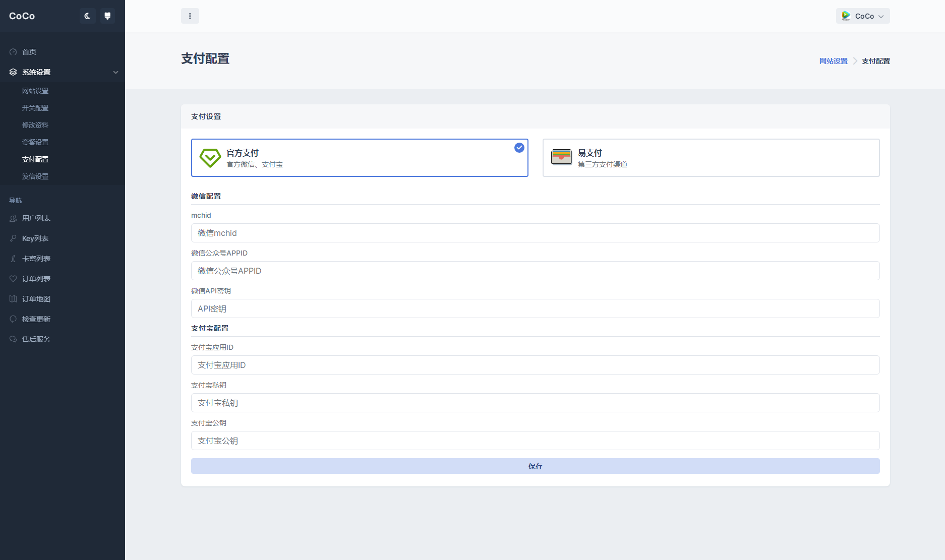Click the 微信mchid input field
Screen dimensions: 945x560
pyautogui.click(x=535, y=233)
